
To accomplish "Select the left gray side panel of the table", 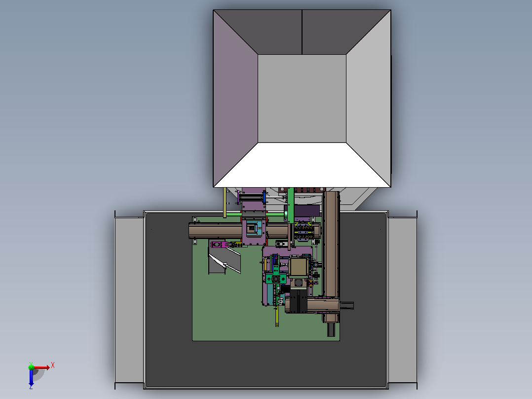I will [x=129, y=300].
